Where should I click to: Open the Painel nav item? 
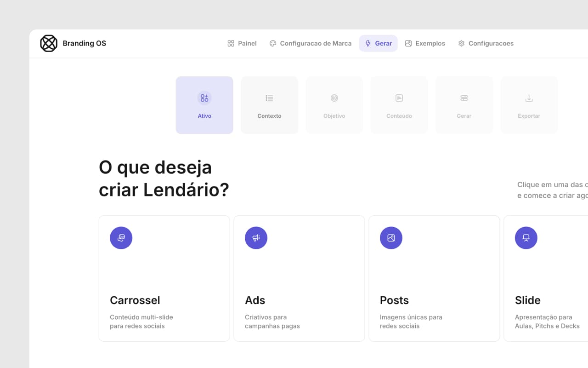[x=242, y=43]
